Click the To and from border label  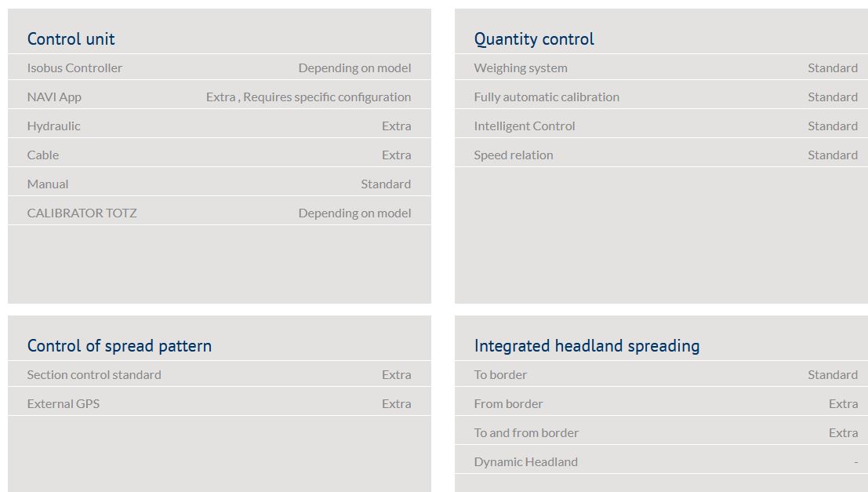coord(526,433)
